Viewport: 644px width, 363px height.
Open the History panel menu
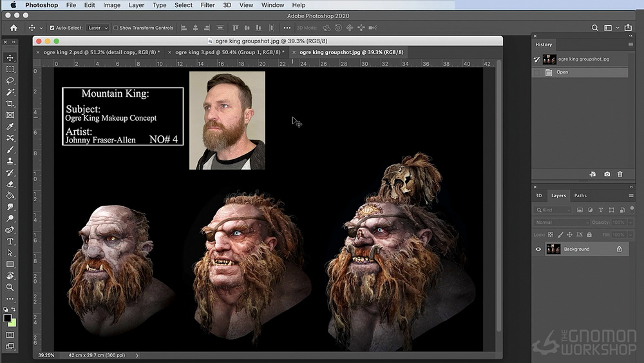coord(630,44)
